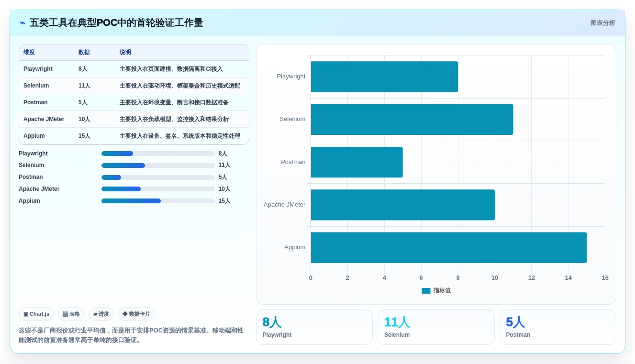The height and width of the screenshot is (364, 635).
Task: Click the Selenium progress bar
Action: pyautogui.click(x=158, y=165)
